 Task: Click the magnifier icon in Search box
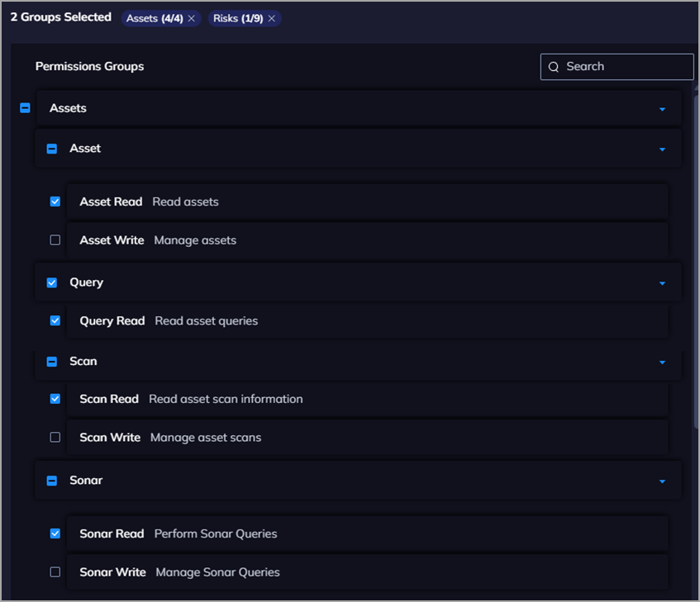tap(554, 67)
